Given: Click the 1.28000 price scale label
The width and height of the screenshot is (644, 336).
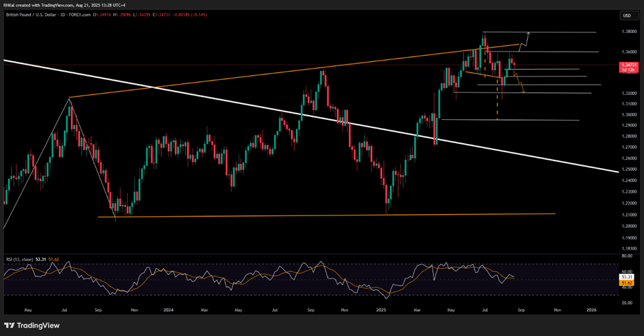Looking at the screenshot, I should click(630, 136).
